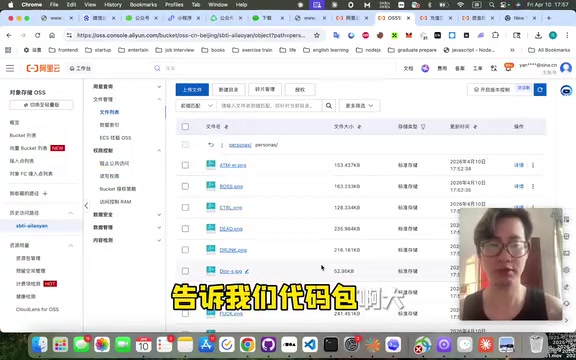
Task: Collapse the side panel with left arrow handle
Action: 86,206
